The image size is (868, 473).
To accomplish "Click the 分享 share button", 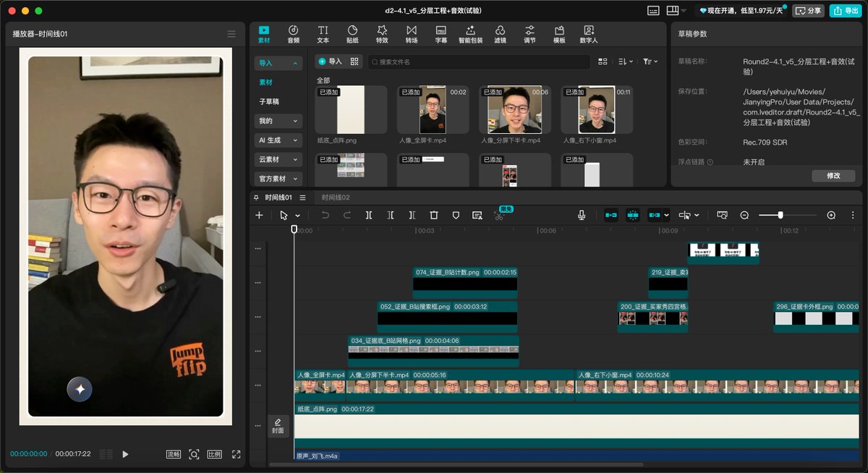I will [x=809, y=11].
